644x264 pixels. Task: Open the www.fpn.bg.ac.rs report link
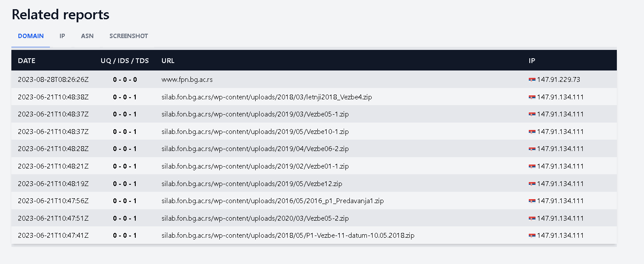pos(187,80)
